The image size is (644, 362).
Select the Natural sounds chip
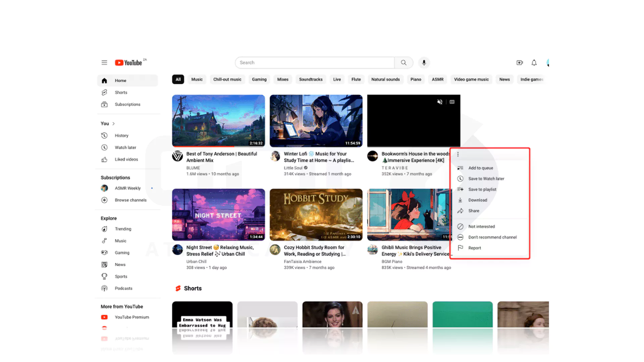pos(386,79)
